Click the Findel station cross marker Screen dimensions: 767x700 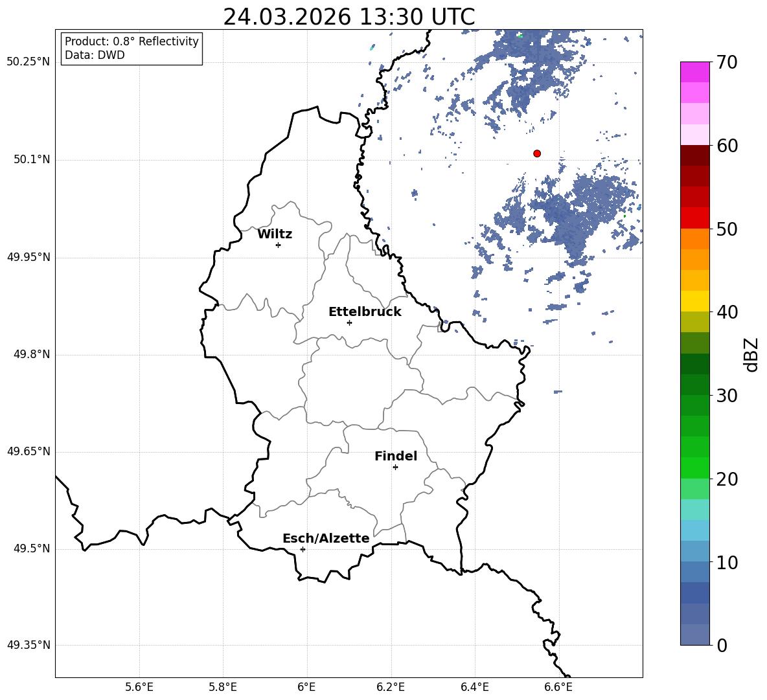395,468
